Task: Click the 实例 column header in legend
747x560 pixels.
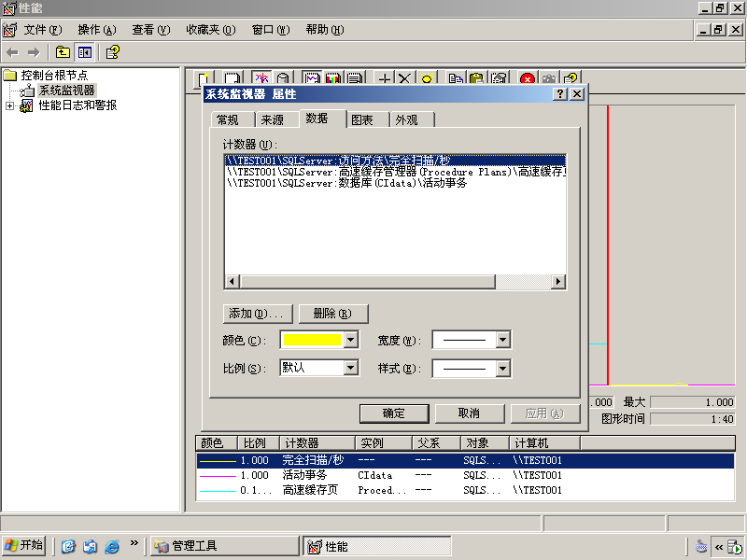Action: (384, 443)
